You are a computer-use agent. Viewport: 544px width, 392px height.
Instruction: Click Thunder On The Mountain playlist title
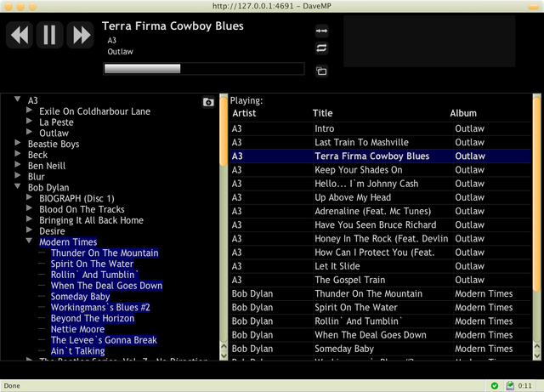click(x=368, y=293)
